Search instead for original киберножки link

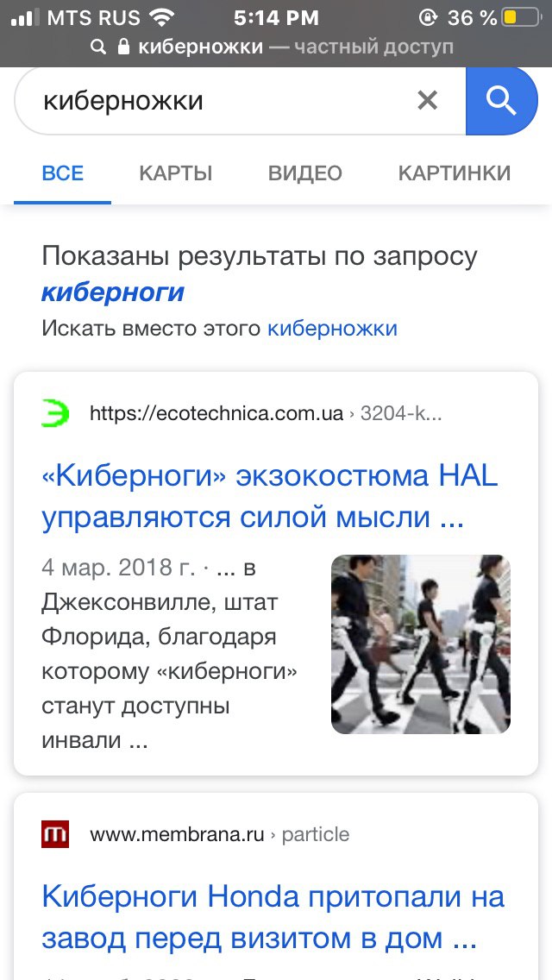(x=333, y=328)
